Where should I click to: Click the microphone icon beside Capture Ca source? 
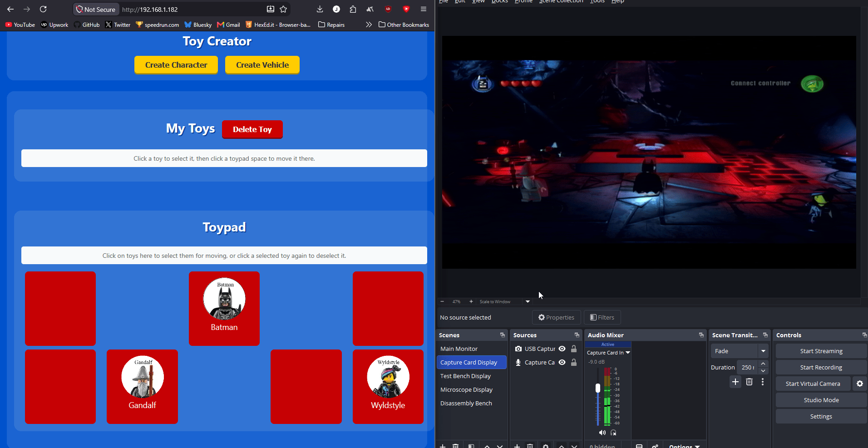[518, 362]
